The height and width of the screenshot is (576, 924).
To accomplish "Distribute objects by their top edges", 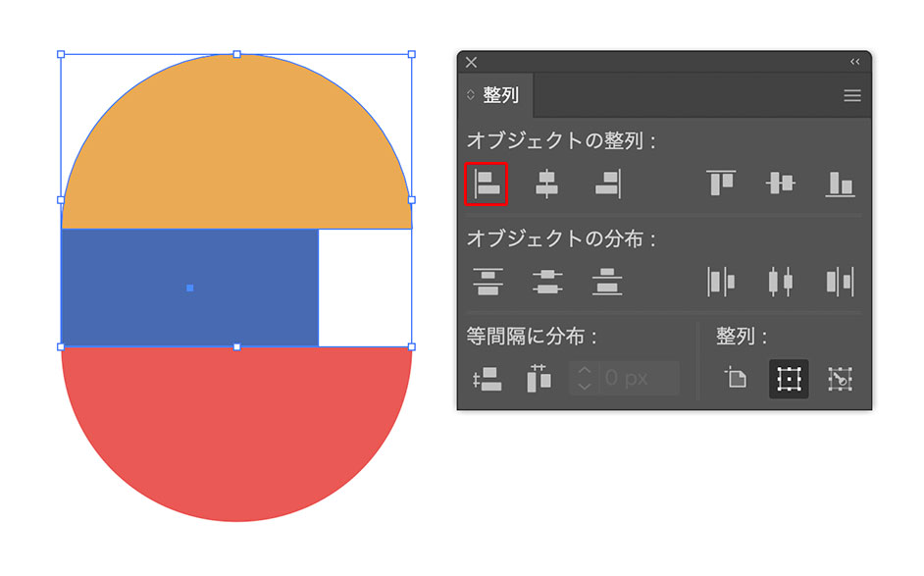I will [487, 282].
